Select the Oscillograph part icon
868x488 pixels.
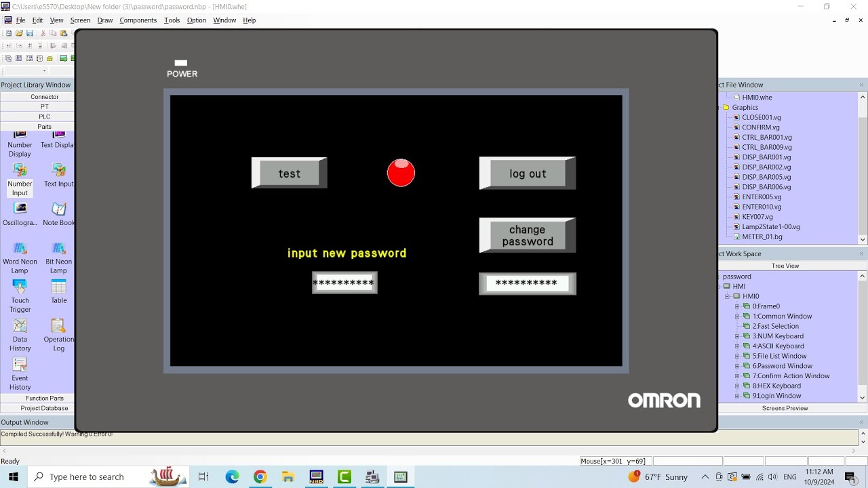20,209
